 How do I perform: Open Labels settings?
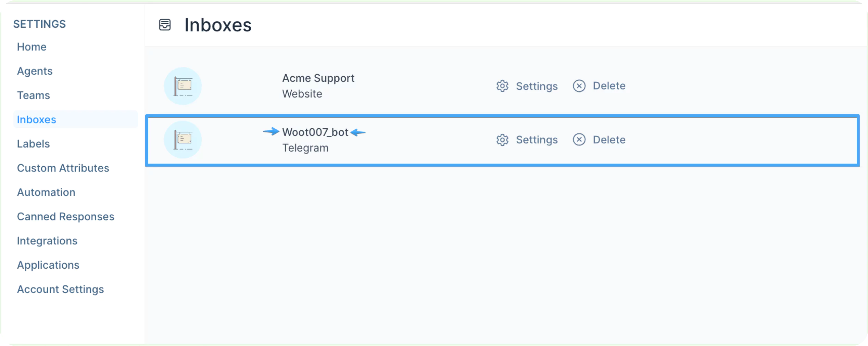point(34,144)
